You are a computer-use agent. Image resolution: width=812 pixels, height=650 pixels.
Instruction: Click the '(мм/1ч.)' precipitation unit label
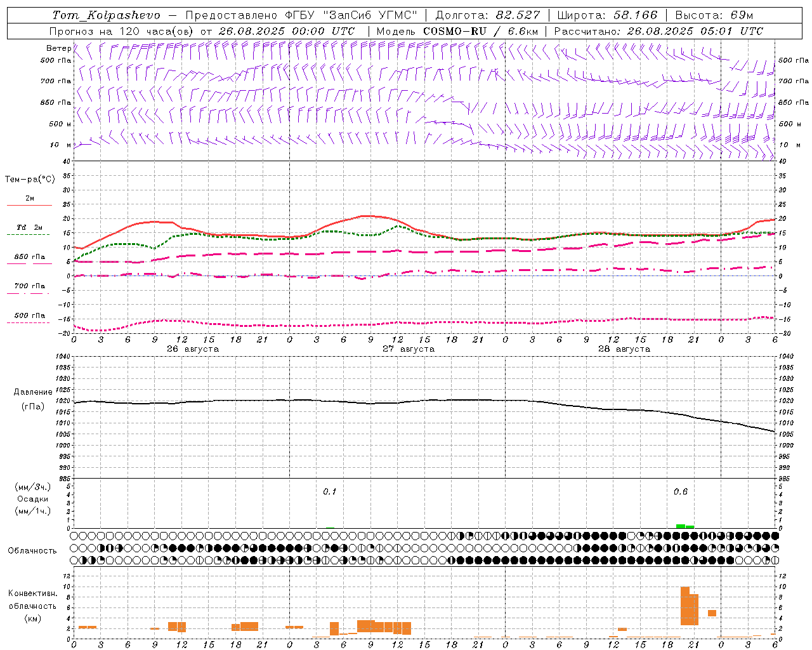coord(33,511)
